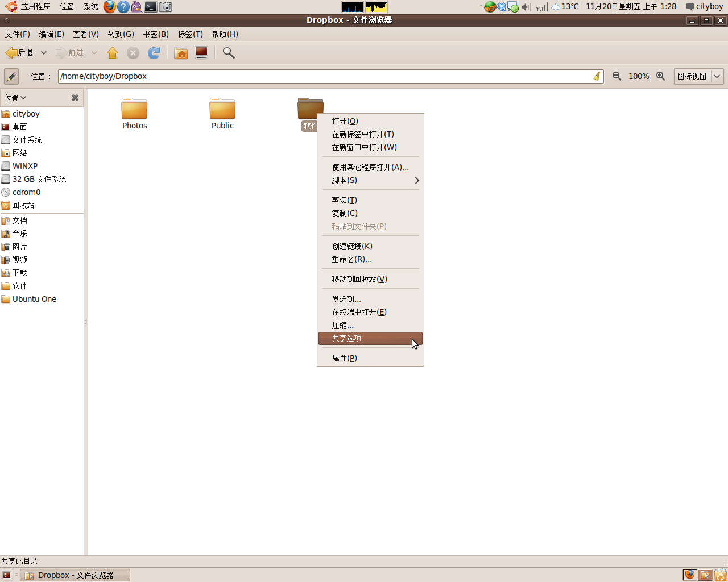Open the Forward history dropdown arrow

click(x=94, y=53)
